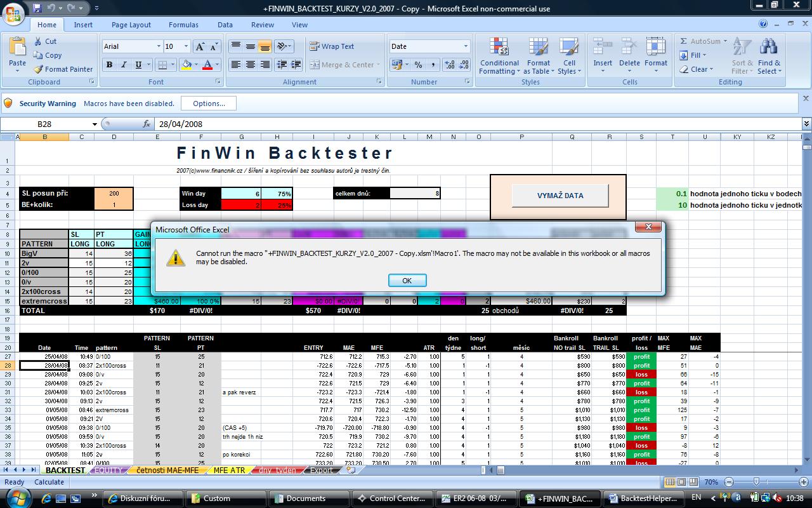Activate the Format Painter
The image size is (812, 508).
click(x=63, y=69)
